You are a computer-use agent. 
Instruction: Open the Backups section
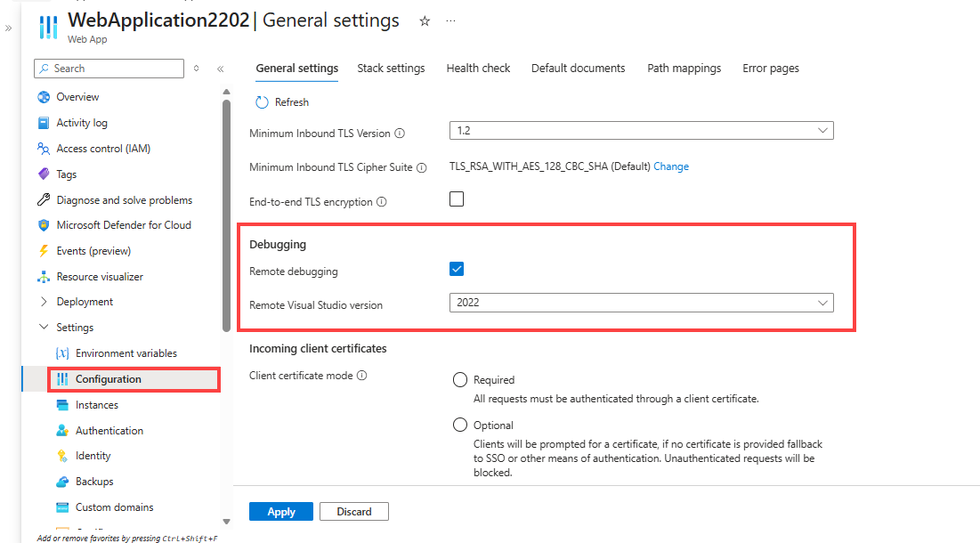pos(91,481)
